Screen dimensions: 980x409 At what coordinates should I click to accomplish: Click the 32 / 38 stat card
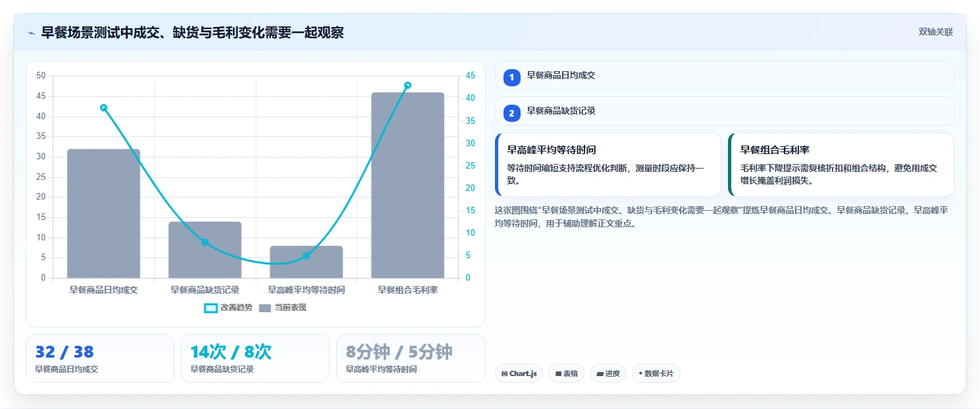pos(100,358)
